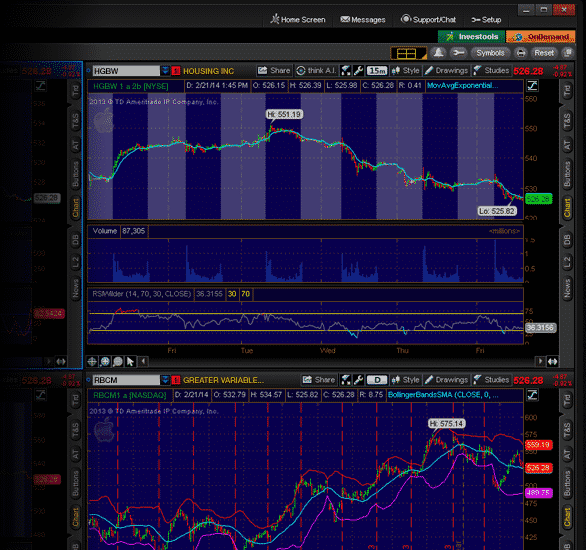Image resolution: width=586 pixels, height=550 pixels.
Task: Click the Symbols button
Action: pos(490,53)
